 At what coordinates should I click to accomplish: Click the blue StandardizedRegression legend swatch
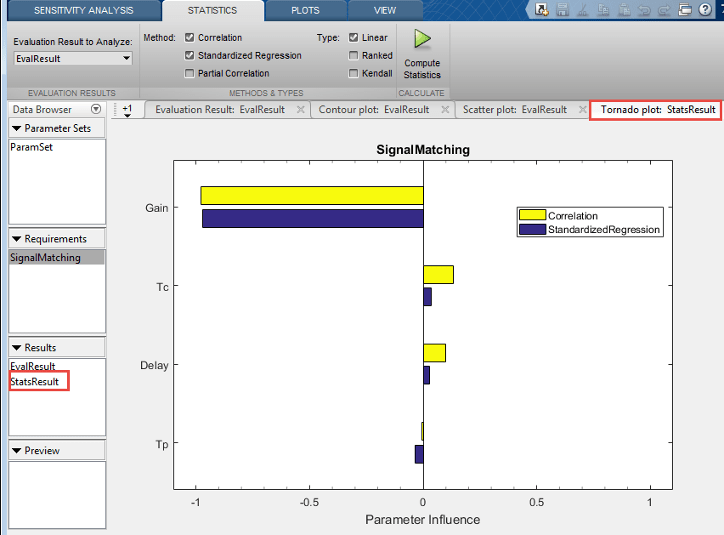click(x=532, y=229)
